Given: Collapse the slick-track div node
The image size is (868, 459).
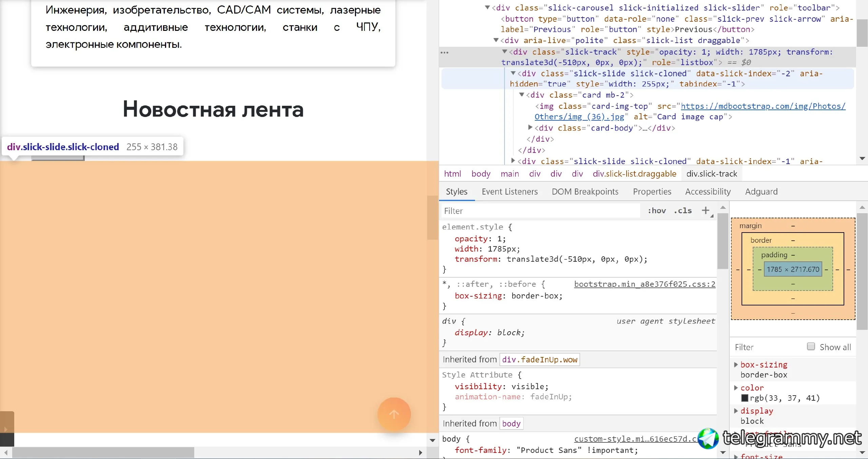Looking at the screenshot, I should 505,52.
